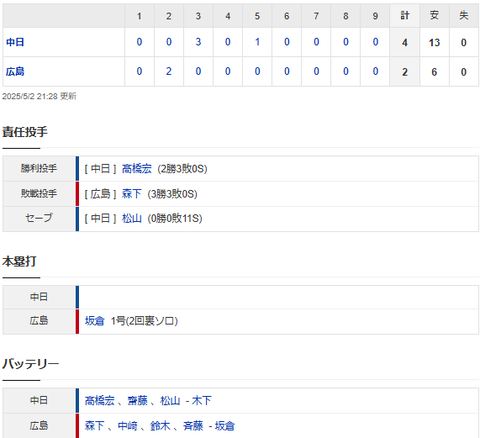Screen dimensions: 480x438
Task: Click 中日's 3rd inning score of 3
Action: pos(198,42)
